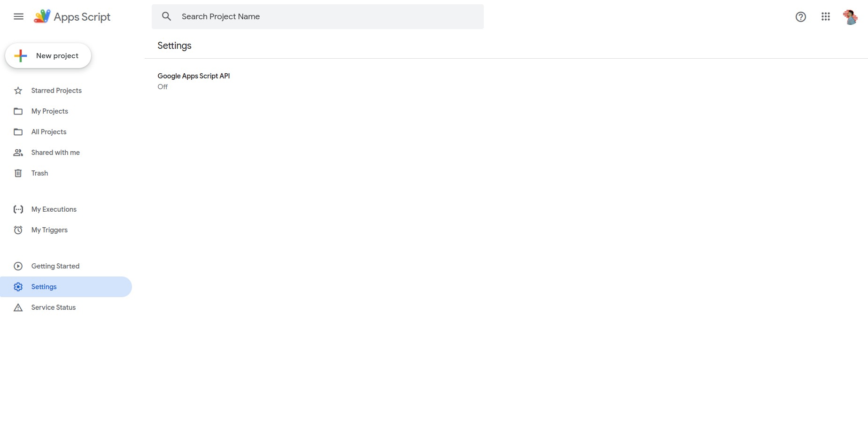Click the clock icon for My Triggers
Image resolution: width=868 pixels, height=445 pixels.
(x=18, y=230)
